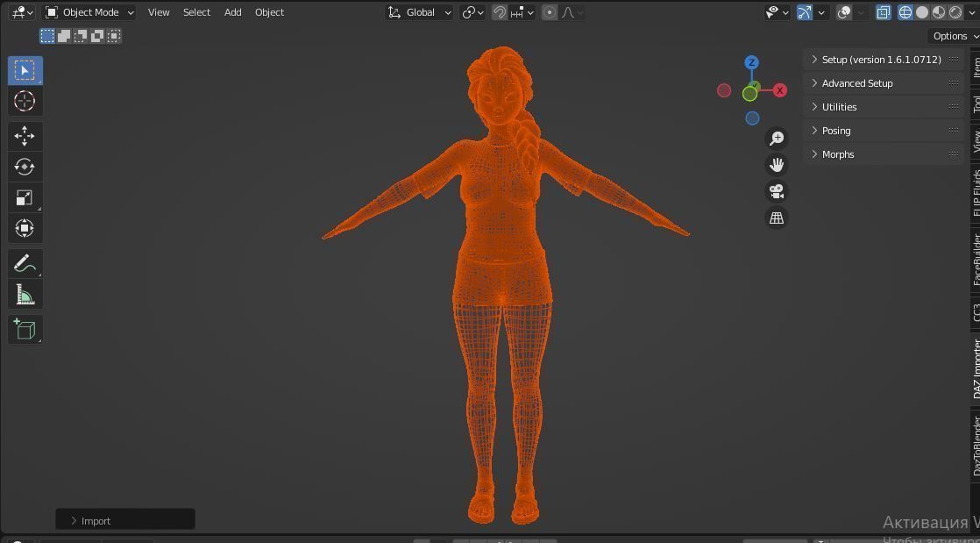This screenshot has height=543, width=980.
Task: Toggle X-ray mode
Action: click(x=883, y=12)
